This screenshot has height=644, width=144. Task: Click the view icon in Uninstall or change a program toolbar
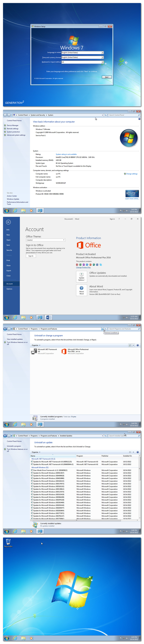130,345
